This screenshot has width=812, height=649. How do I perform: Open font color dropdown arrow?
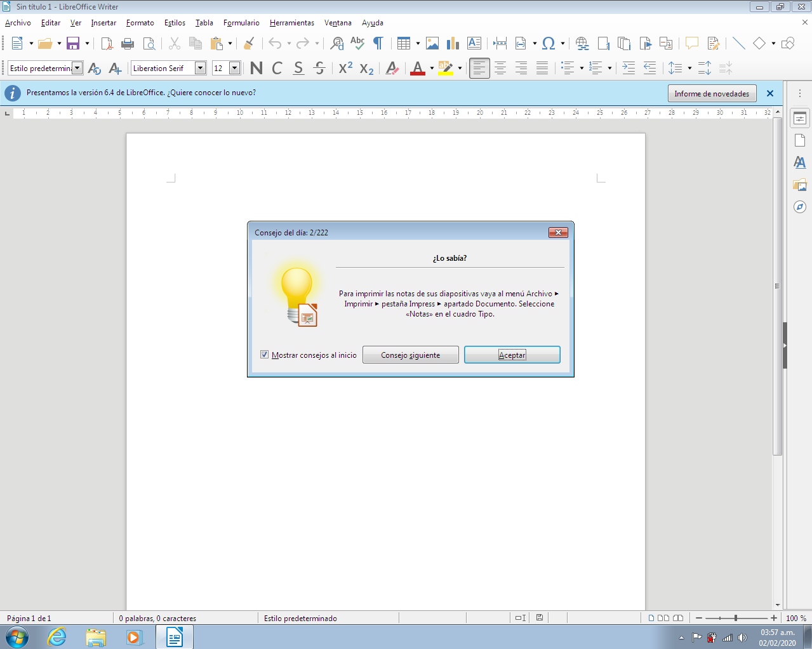pos(432,68)
